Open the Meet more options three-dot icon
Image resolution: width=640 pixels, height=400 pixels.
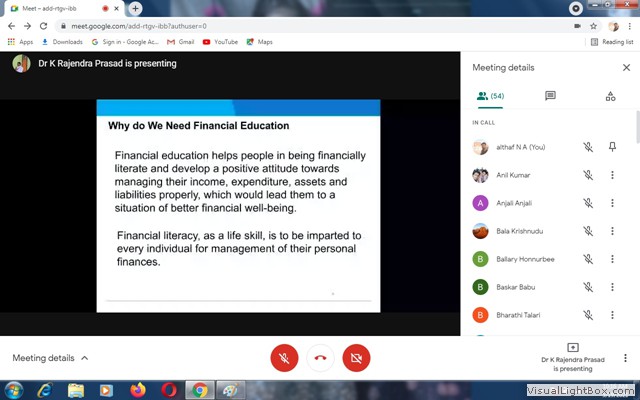pos(625,358)
